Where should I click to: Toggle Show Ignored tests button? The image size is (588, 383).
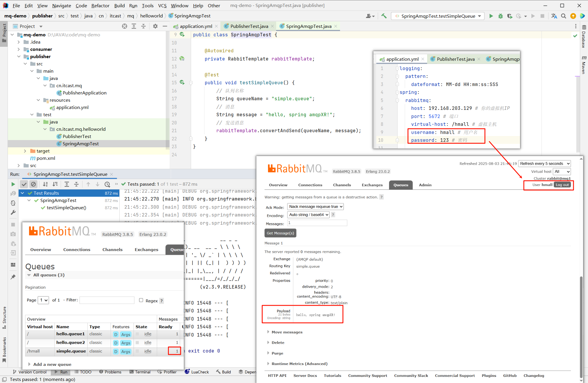pos(33,184)
